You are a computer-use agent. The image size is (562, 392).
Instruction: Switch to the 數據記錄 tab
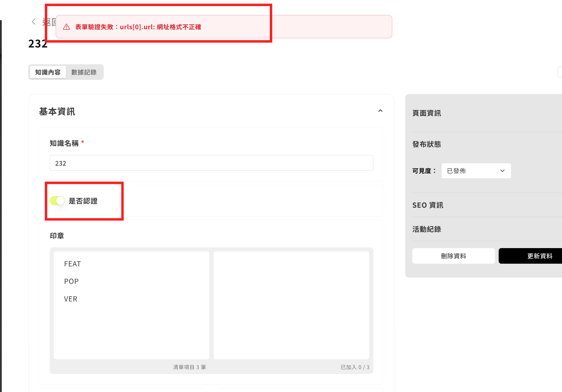click(x=84, y=72)
